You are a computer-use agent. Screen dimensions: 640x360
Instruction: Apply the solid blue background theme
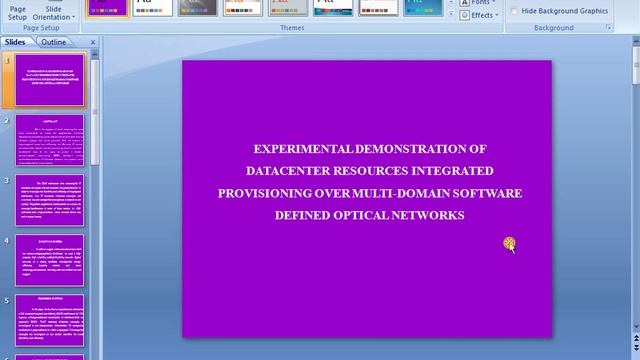coord(423,7)
